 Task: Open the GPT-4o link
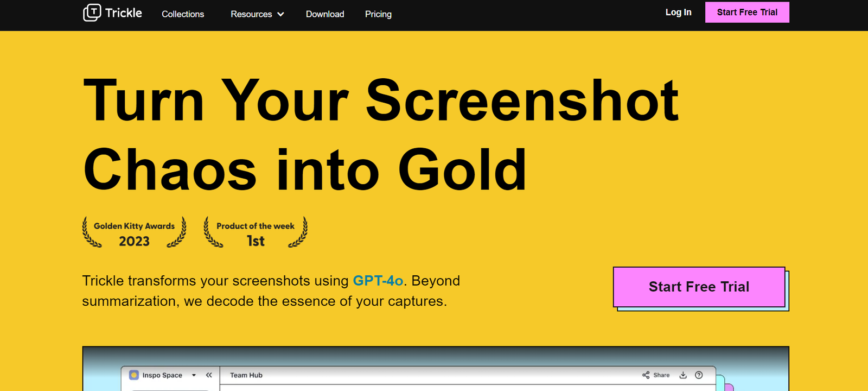pyautogui.click(x=378, y=281)
